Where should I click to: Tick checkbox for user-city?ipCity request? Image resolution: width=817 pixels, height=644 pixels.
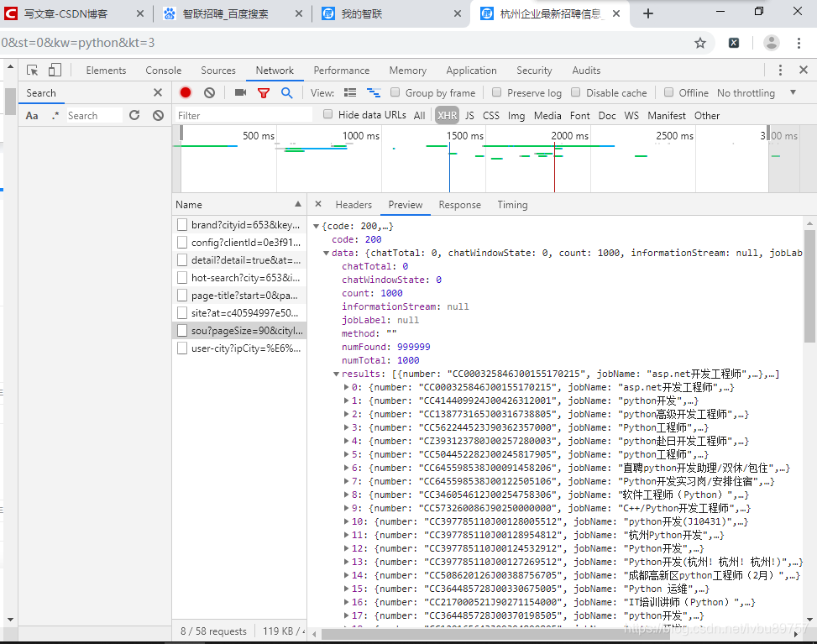(182, 348)
